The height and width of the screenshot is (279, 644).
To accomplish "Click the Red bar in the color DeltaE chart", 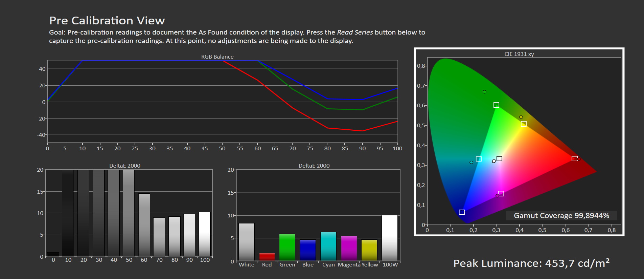I will [x=267, y=257].
